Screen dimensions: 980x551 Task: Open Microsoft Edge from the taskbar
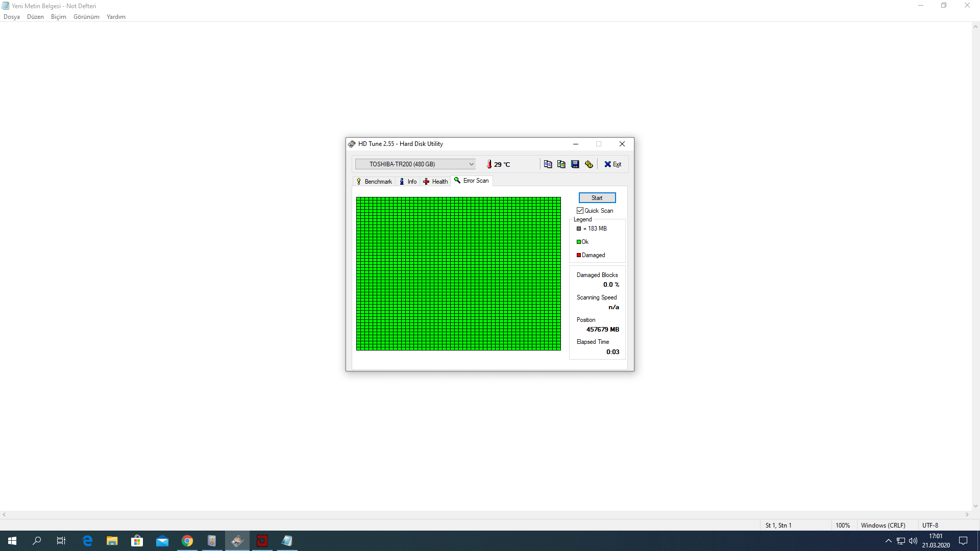(x=87, y=541)
